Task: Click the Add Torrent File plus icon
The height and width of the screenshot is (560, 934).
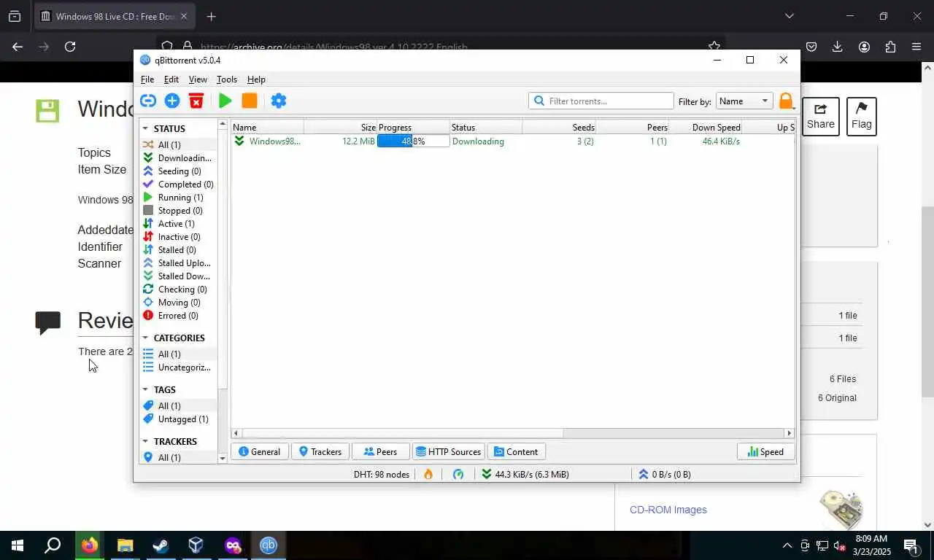Action: click(x=172, y=101)
